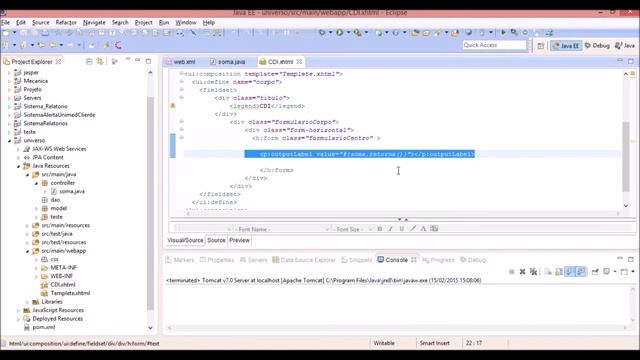This screenshot has height=360, width=640.
Task: Click the Terminate icon in Console
Action: (x=511, y=271)
